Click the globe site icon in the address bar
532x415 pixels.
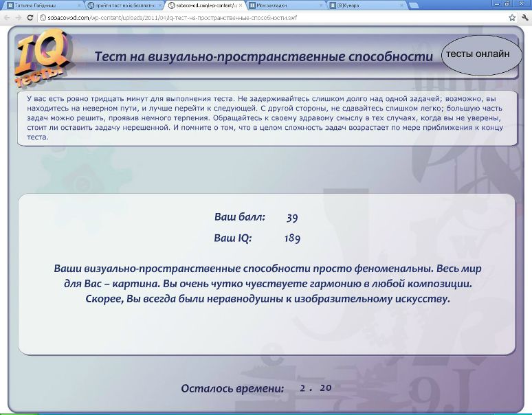43,18
